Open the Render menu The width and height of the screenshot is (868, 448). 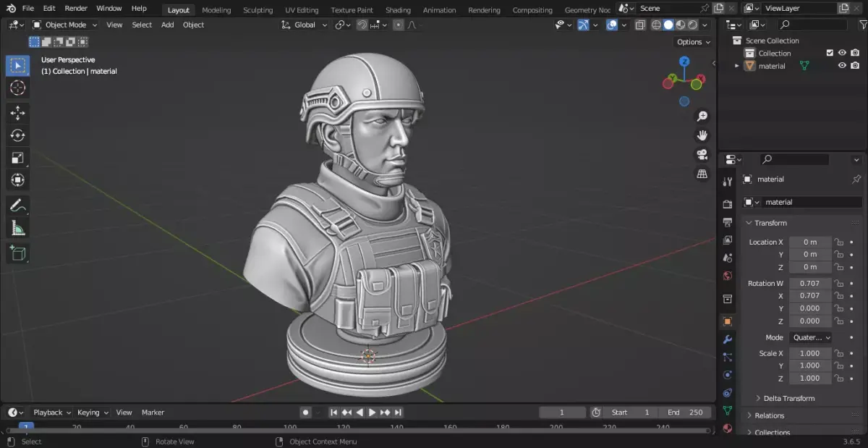pyautogui.click(x=76, y=8)
